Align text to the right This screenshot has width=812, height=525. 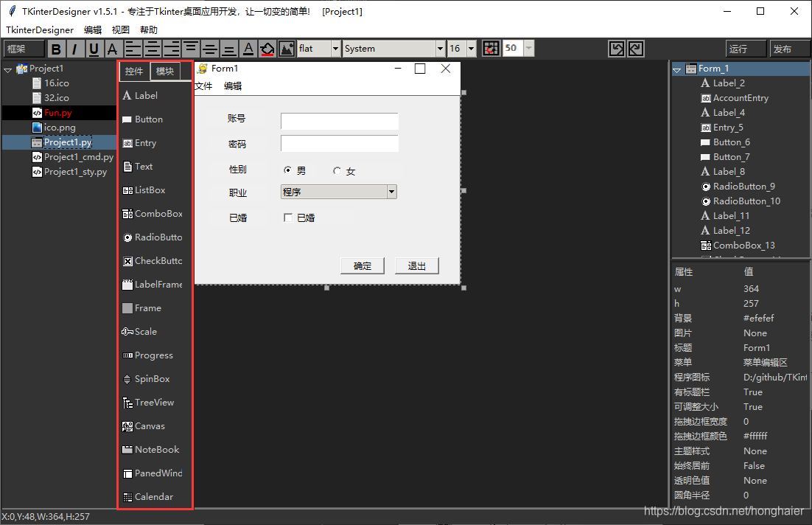pyautogui.click(x=172, y=49)
